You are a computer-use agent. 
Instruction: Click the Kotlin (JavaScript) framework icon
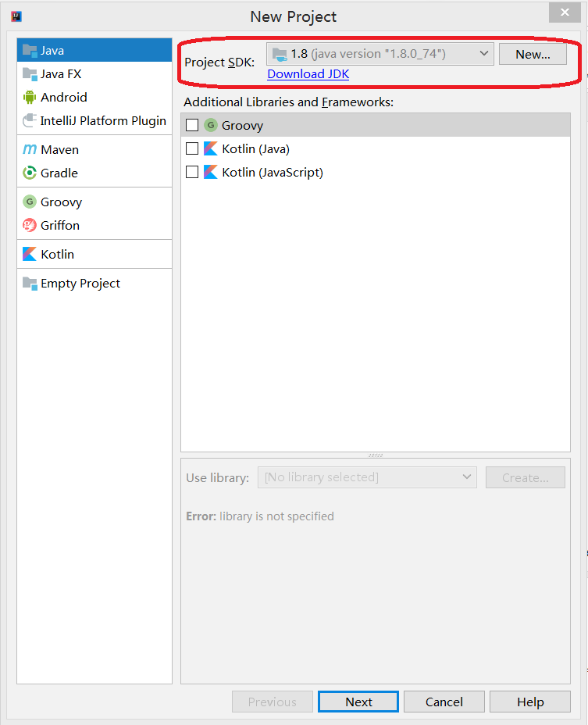pyautogui.click(x=211, y=172)
